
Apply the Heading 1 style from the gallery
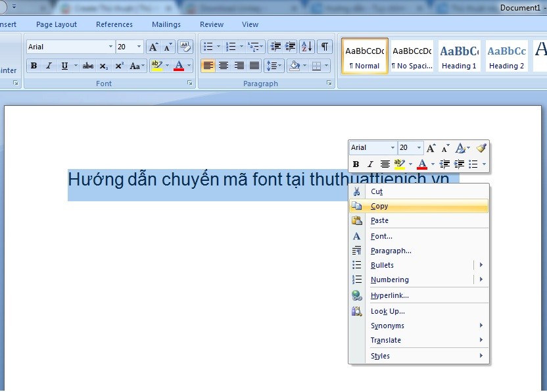[459, 56]
